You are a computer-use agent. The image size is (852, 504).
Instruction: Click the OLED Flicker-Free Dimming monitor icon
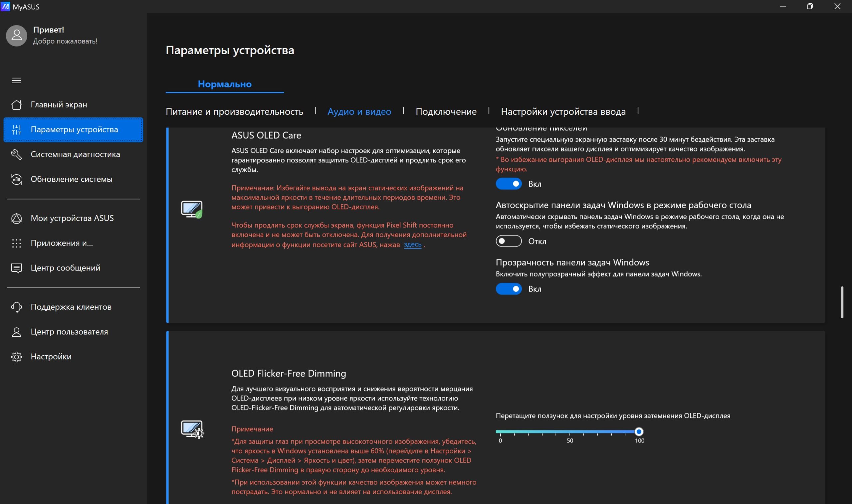[192, 429]
